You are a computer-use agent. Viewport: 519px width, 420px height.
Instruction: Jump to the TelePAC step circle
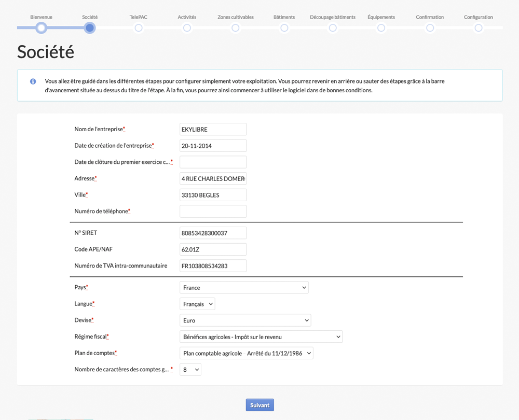click(x=139, y=28)
